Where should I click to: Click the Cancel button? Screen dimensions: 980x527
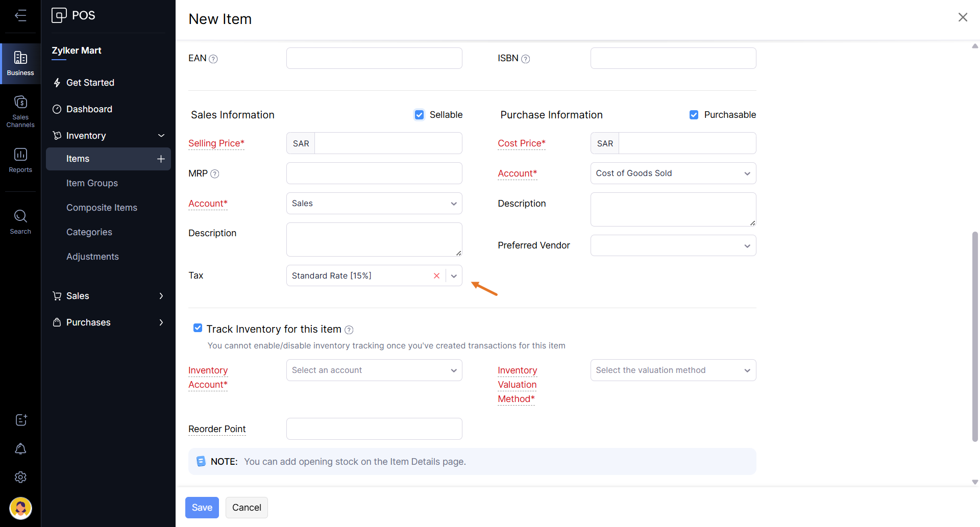point(247,508)
